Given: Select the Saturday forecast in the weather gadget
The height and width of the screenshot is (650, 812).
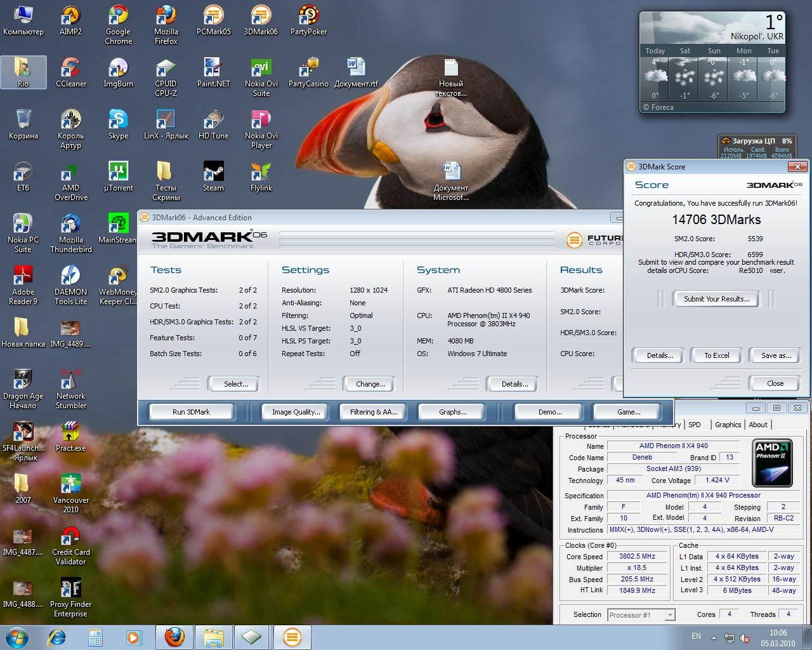Looking at the screenshot, I should click(684, 73).
